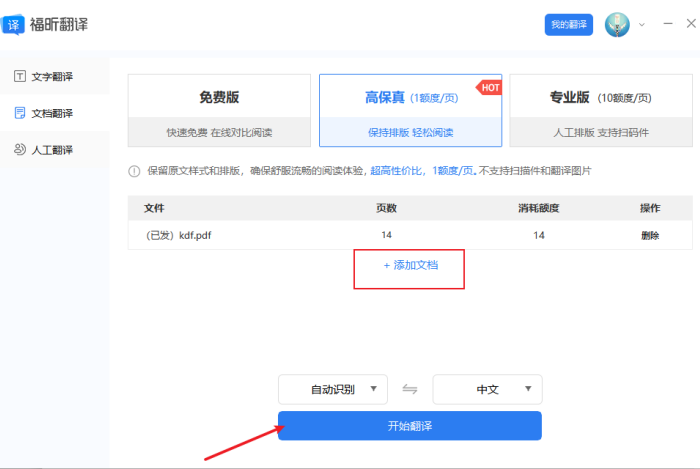Close the 福昕翻译 window
The height and width of the screenshot is (469, 700).
[691, 24]
